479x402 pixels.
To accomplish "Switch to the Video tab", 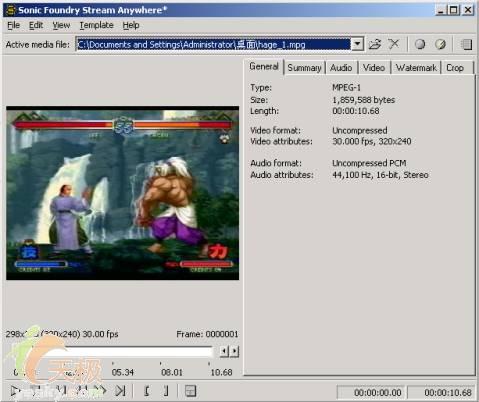I will [374, 68].
